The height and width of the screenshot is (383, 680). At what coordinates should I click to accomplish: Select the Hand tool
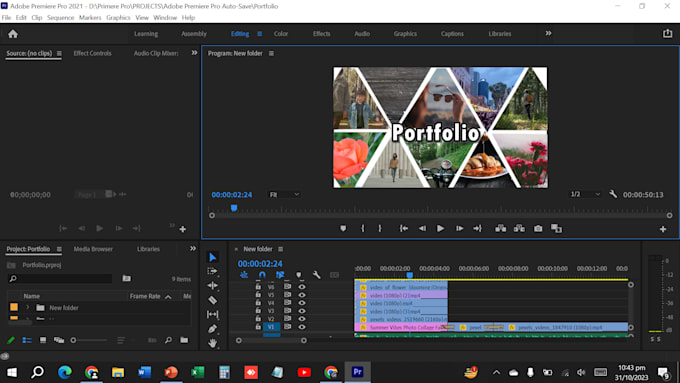pos(212,343)
